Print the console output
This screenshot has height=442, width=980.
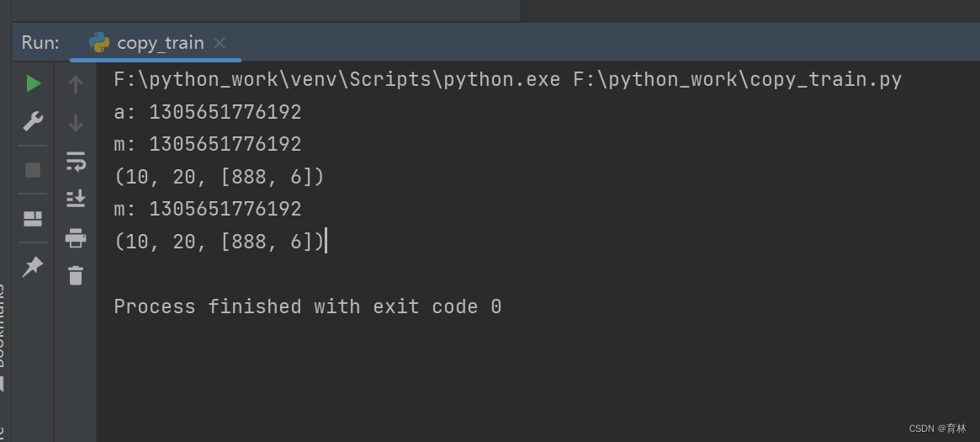tap(76, 238)
